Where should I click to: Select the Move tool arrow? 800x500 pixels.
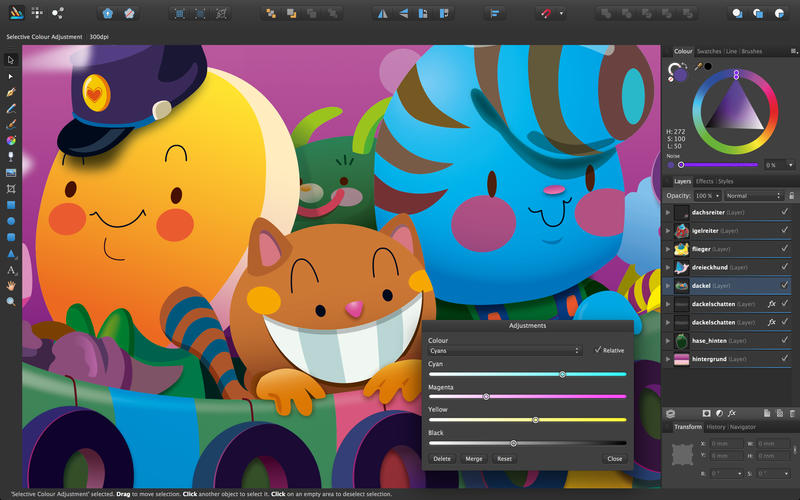pyautogui.click(x=11, y=60)
